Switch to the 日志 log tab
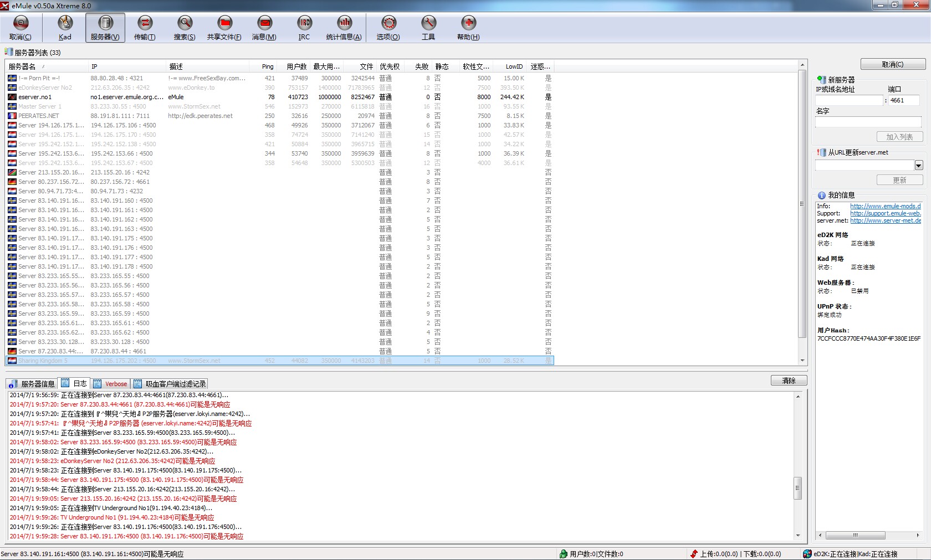 [x=74, y=383]
